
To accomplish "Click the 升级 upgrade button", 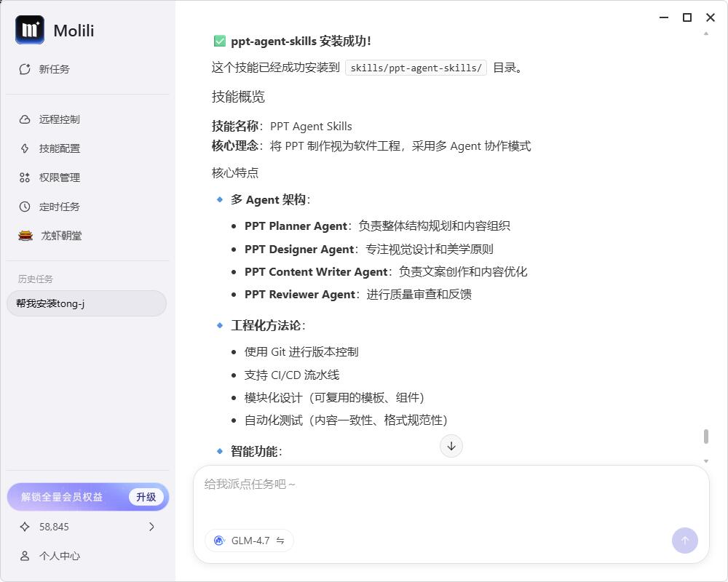I will pos(146,497).
